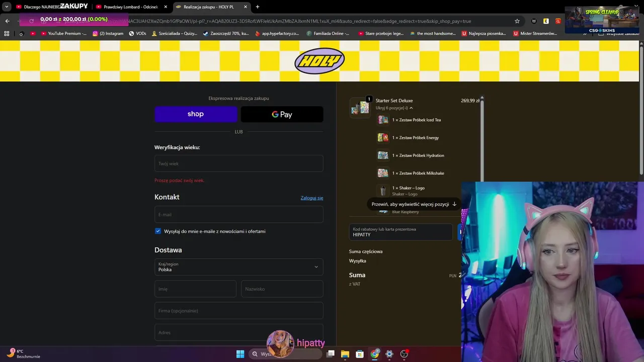This screenshot has width=644, height=362.
Task: Open the Familiada Online bookmark
Action: (x=328, y=34)
